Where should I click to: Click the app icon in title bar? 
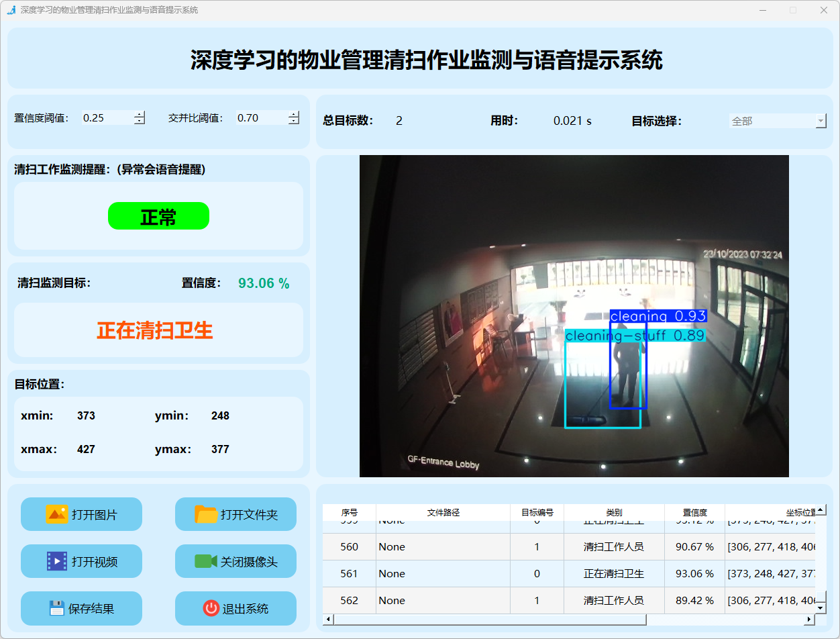(11, 10)
